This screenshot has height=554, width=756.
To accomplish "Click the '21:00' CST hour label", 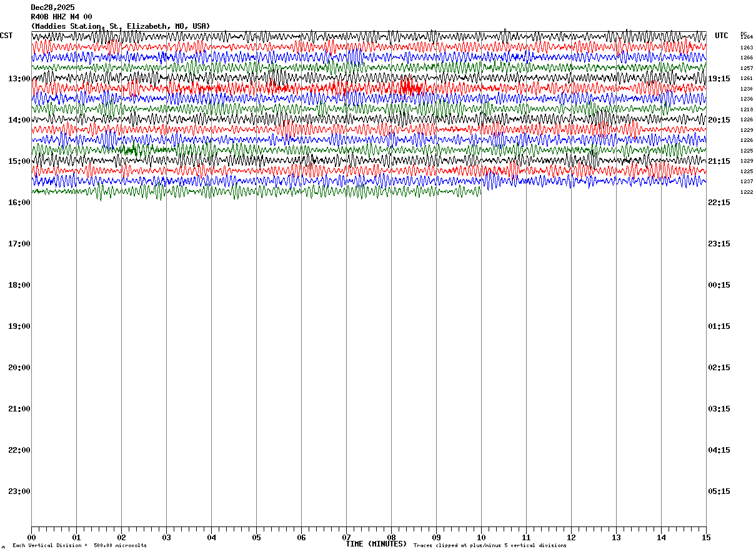I will click(x=19, y=409).
